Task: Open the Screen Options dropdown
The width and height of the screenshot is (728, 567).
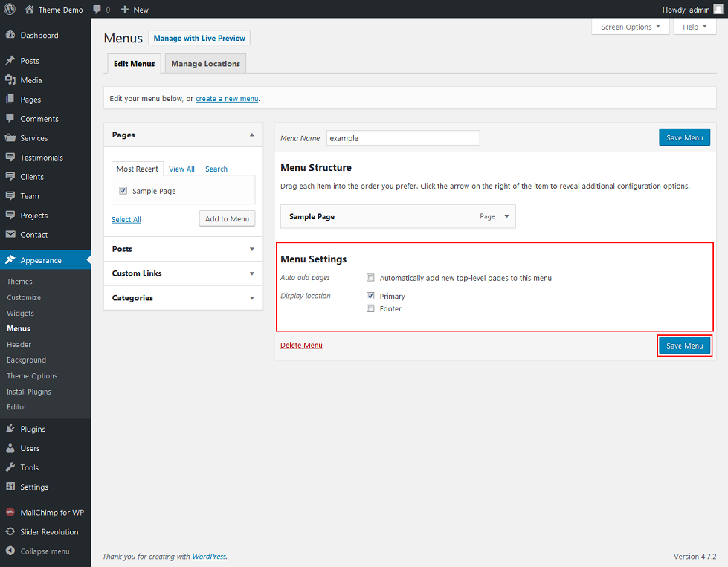Action: (x=630, y=27)
